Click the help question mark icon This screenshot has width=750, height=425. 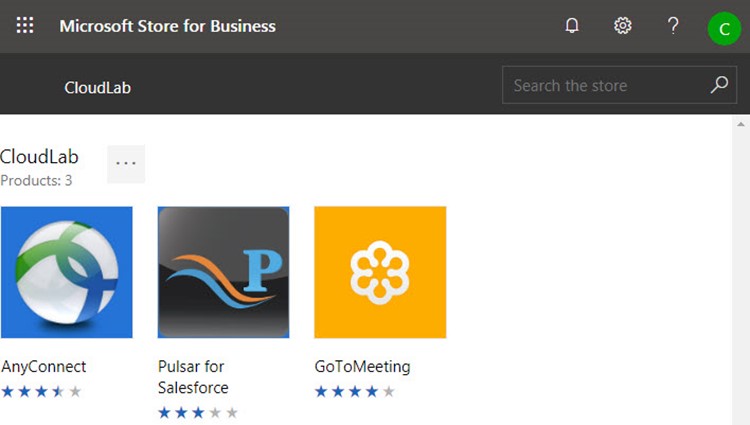click(x=673, y=26)
